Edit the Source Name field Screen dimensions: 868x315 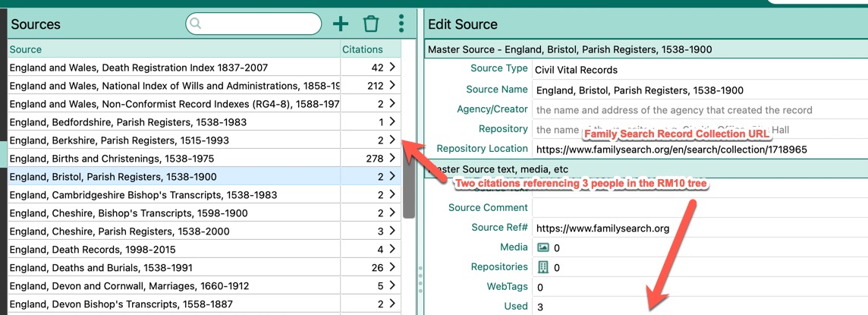(x=698, y=90)
